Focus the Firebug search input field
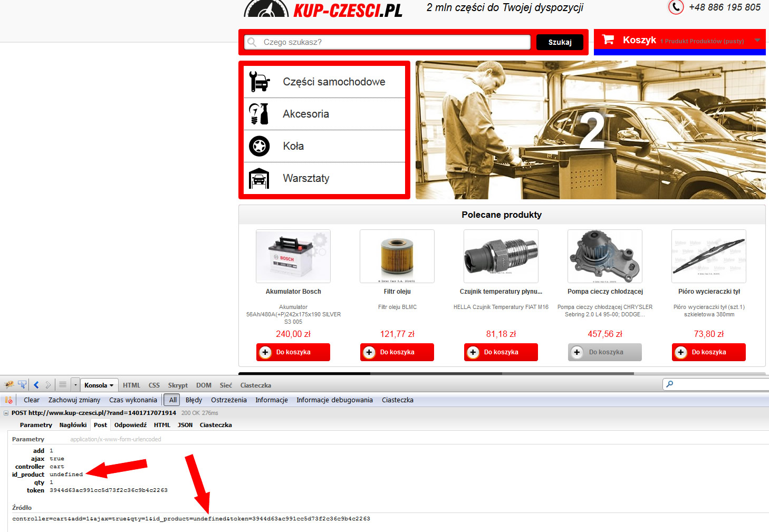This screenshot has height=532, width=769. point(716,384)
